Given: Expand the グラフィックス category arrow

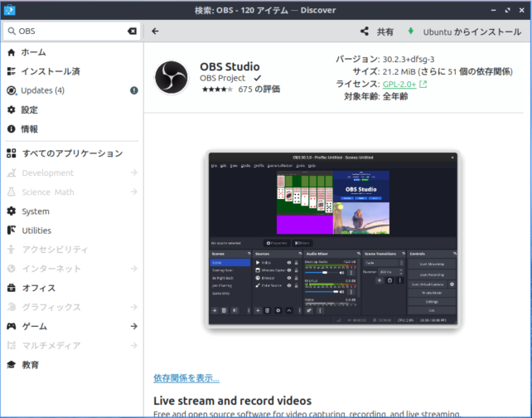Looking at the screenshot, I should pos(134,307).
